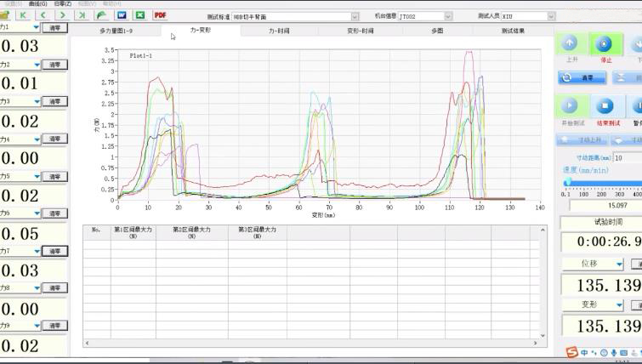Open the 测试结果 tab
The height and width of the screenshot is (364, 642).
point(514,30)
